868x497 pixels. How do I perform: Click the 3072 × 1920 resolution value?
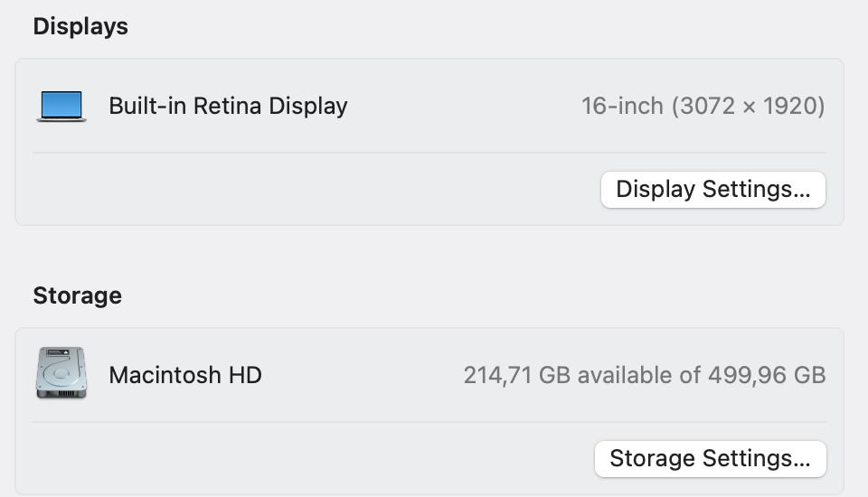click(x=748, y=106)
